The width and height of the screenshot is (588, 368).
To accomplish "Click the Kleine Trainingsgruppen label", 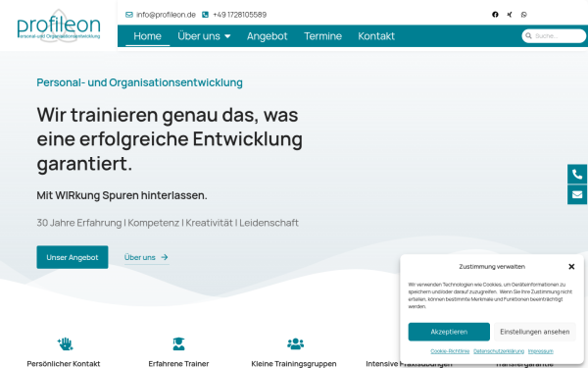I will [294, 364].
